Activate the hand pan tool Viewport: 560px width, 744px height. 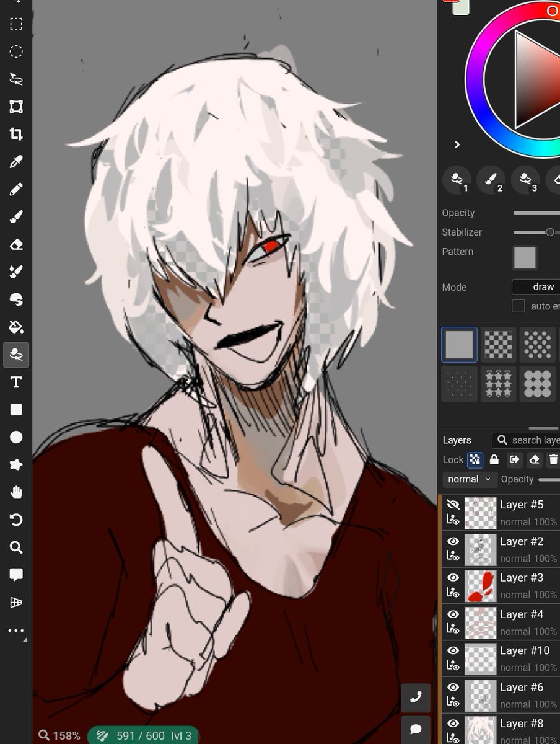pos(16,492)
